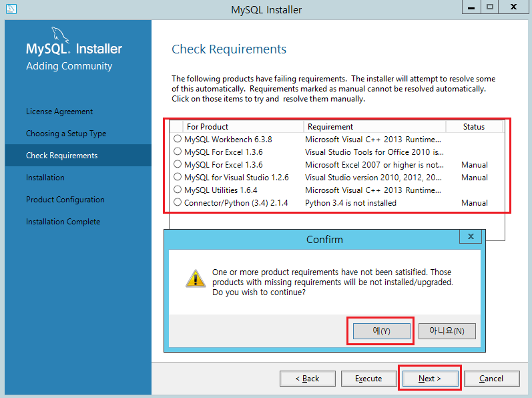Sort by Requirement column header
Image resolution: width=532 pixels, height=398 pixels.
[x=374, y=127]
